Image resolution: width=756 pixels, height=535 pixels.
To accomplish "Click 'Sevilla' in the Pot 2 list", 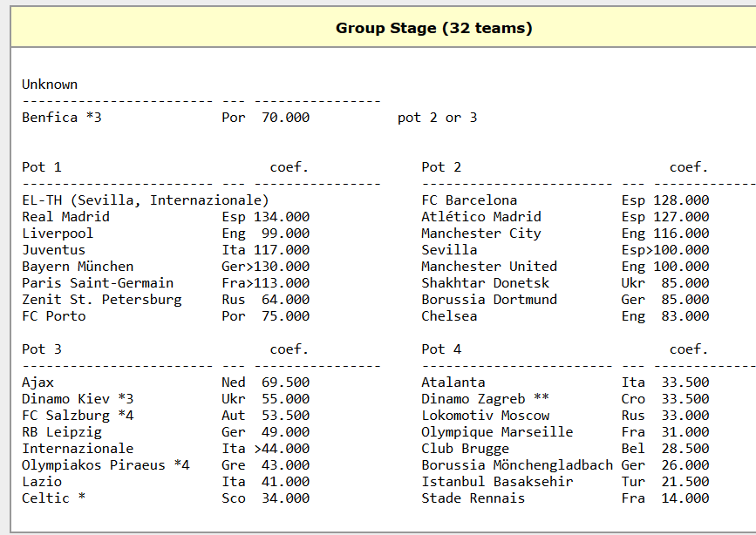I will click(449, 250).
